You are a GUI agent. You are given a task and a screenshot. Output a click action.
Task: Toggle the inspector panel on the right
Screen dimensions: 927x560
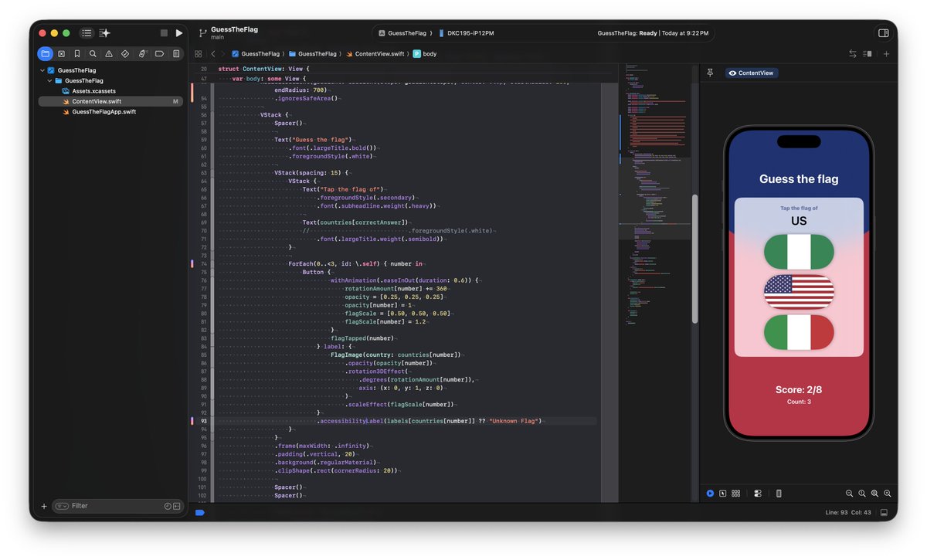884,33
